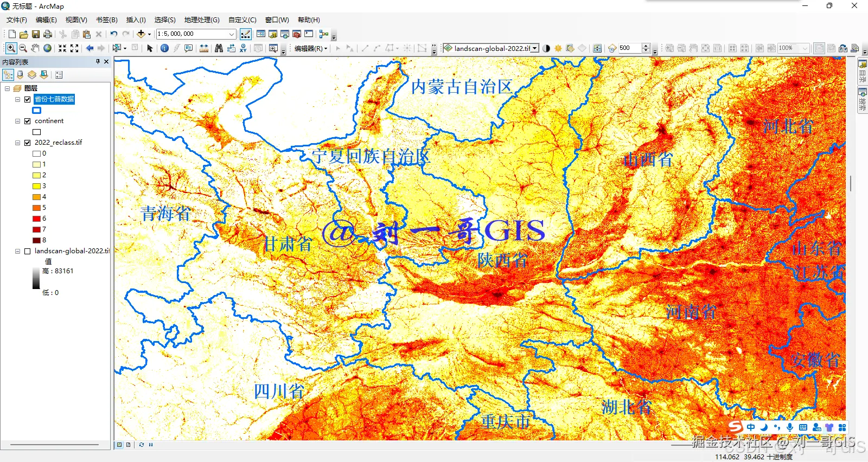
Task: Open the 书签(B) menu
Action: (x=107, y=20)
